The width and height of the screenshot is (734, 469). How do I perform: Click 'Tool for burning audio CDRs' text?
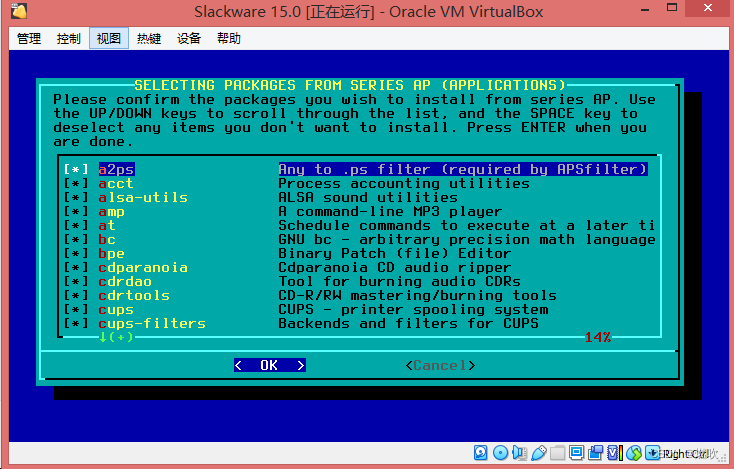pos(399,281)
